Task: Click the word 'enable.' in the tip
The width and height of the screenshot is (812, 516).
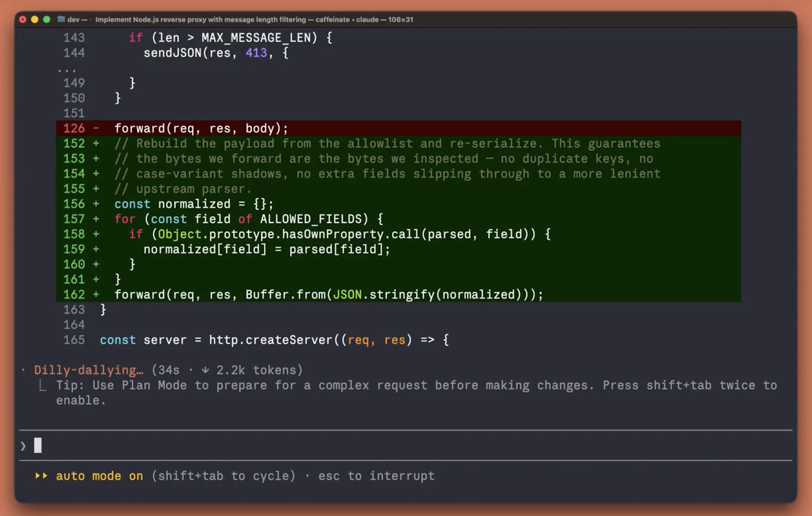Action: tap(81, 401)
